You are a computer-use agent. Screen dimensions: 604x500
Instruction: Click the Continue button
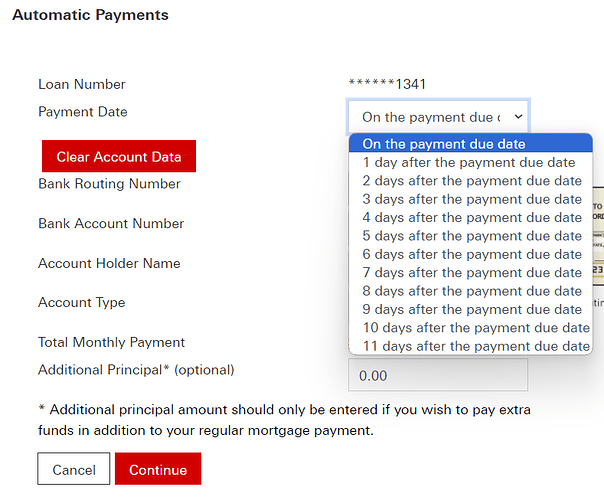coord(158,469)
